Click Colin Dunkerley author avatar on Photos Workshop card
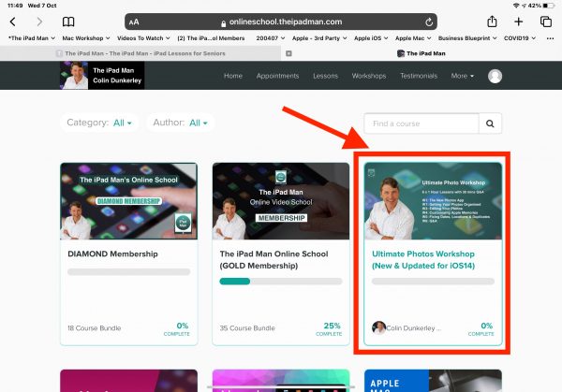The height and width of the screenshot is (392, 562). pyautogui.click(x=378, y=327)
